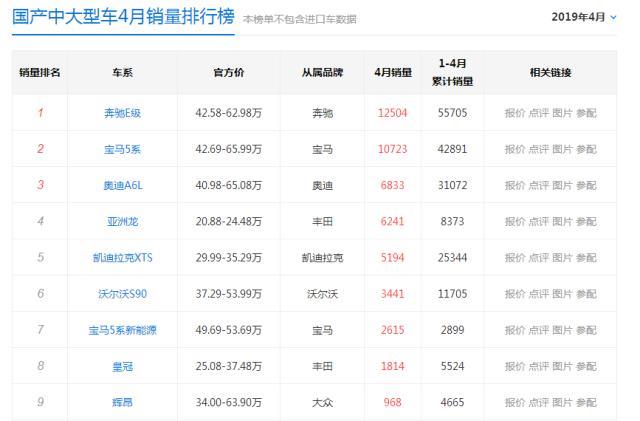Image resolution: width=640 pixels, height=421 pixels.
Task: Open the 亚洲龙 car series link
Action: click(122, 221)
